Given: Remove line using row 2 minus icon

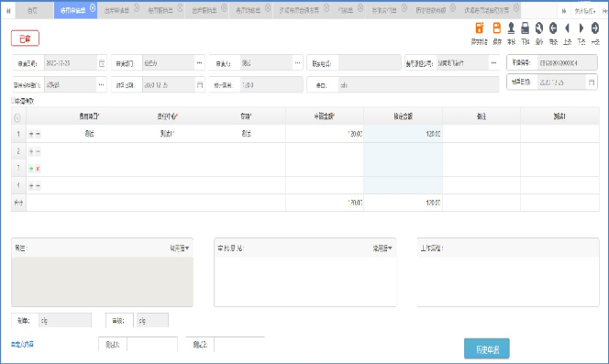Looking at the screenshot, I should click(39, 151).
